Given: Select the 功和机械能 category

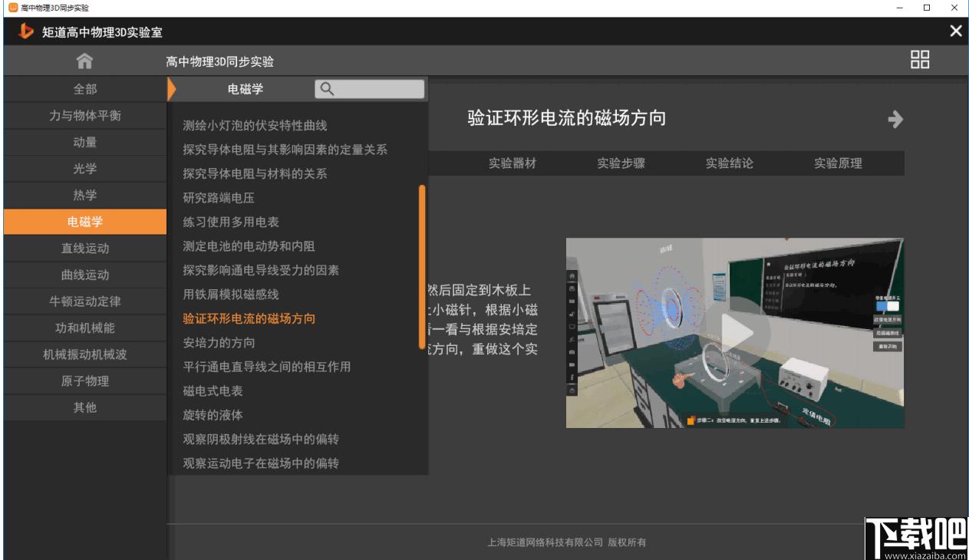Looking at the screenshot, I should [85, 328].
